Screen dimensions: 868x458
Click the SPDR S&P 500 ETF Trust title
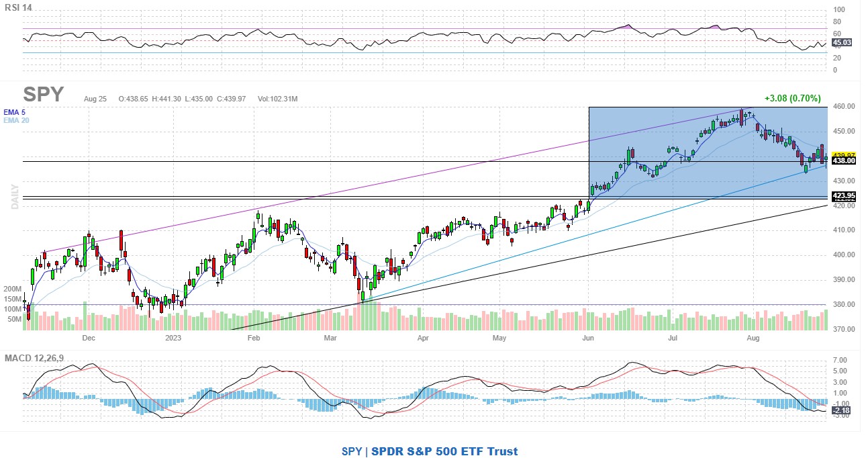(444, 451)
